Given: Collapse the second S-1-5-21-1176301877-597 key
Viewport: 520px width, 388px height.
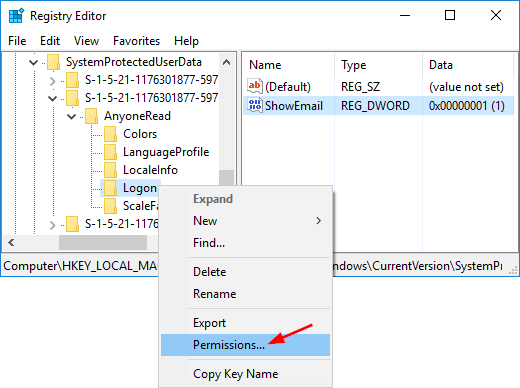Looking at the screenshot, I should coord(52,98).
